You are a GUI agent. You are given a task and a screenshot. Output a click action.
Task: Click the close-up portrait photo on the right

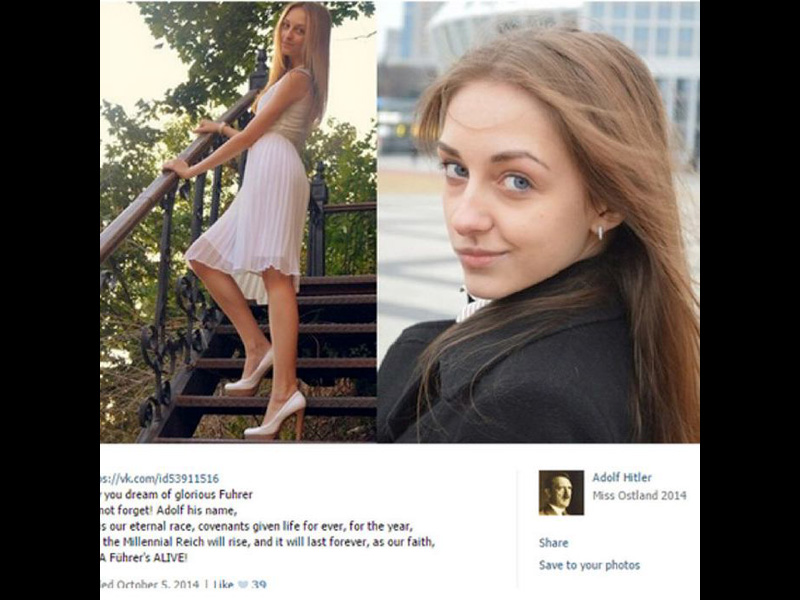tap(538, 222)
